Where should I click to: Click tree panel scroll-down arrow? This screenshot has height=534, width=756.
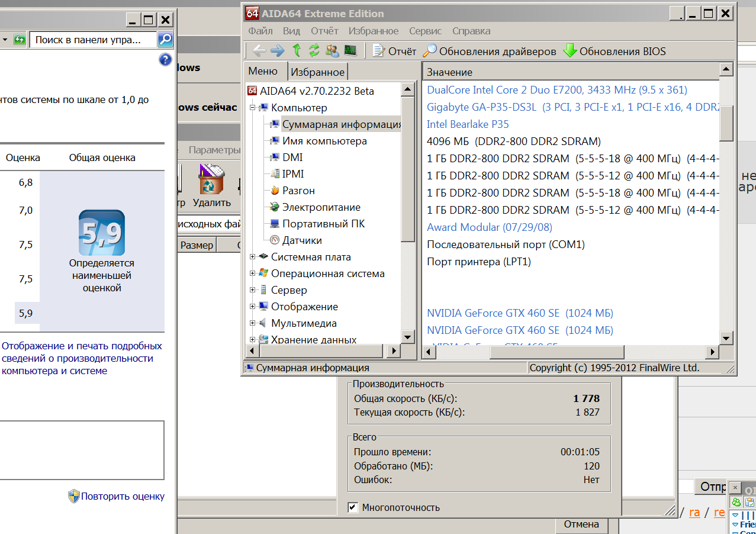point(408,337)
